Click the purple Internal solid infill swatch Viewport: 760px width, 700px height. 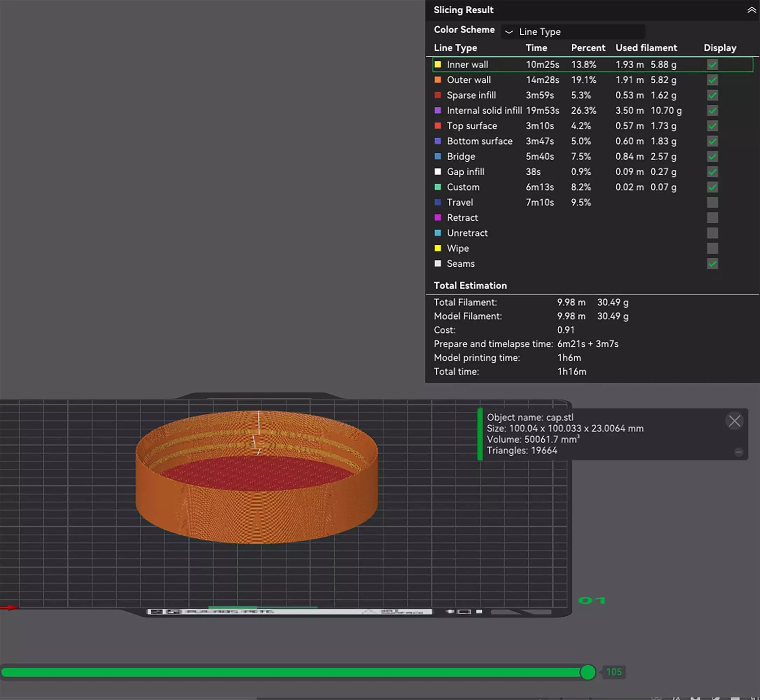pyautogui.click(x=438, y=111)
